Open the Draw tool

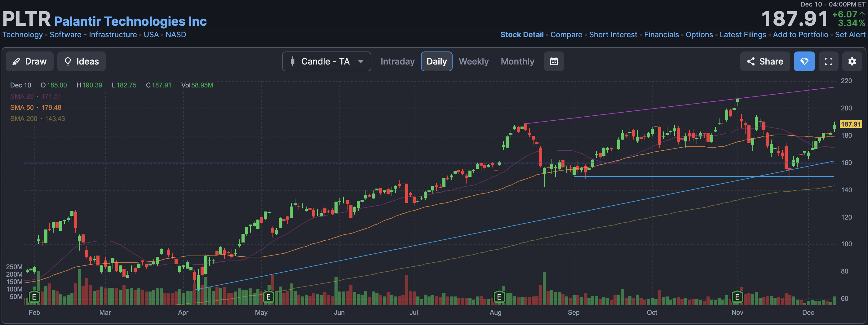pyautogui.click(x=30, y=61)
